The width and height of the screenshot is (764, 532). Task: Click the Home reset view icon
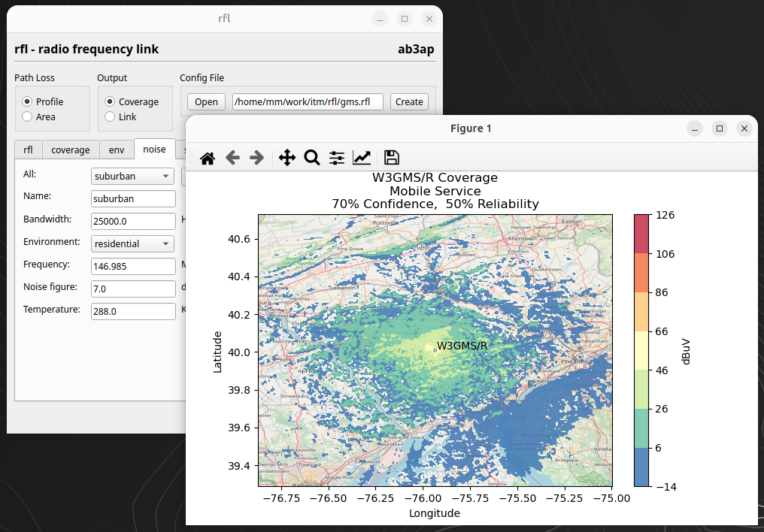pyautogui.click(x=208, y=158)
